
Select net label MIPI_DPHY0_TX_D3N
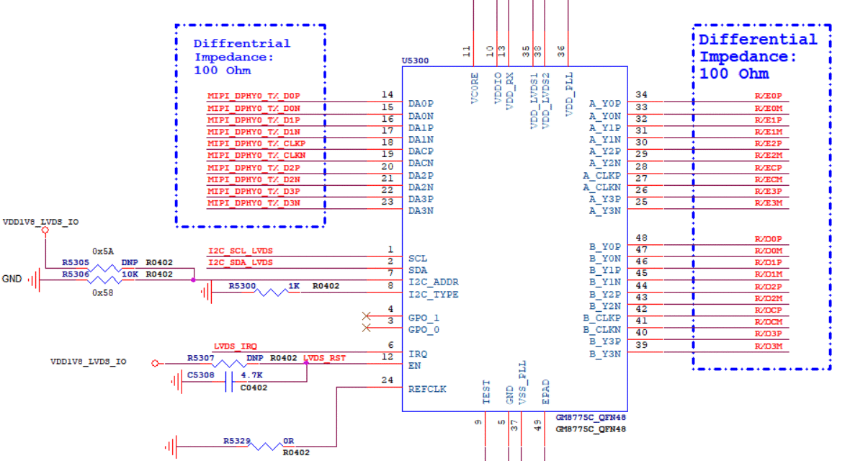click(x=254, y=203)
